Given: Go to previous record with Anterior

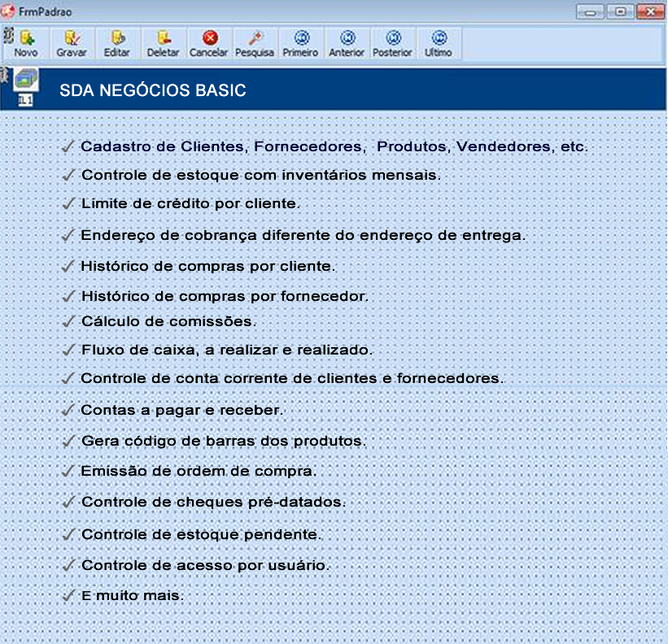Looking at the screenshot, I should [347, 43].
